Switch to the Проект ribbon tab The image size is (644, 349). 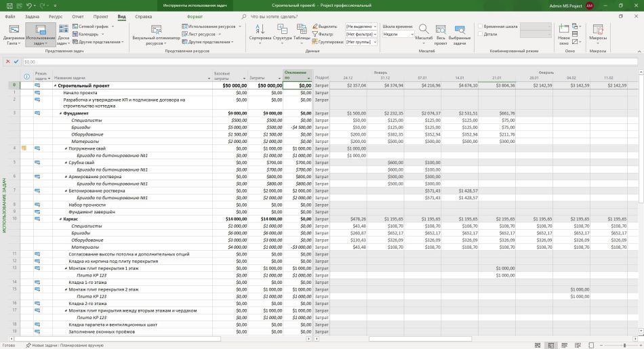[x=100, y=17]
